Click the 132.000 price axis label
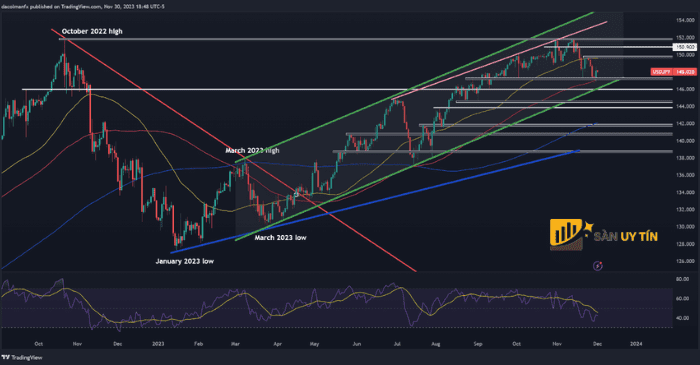This screenshot has height=365, width=700. point(684,210)
